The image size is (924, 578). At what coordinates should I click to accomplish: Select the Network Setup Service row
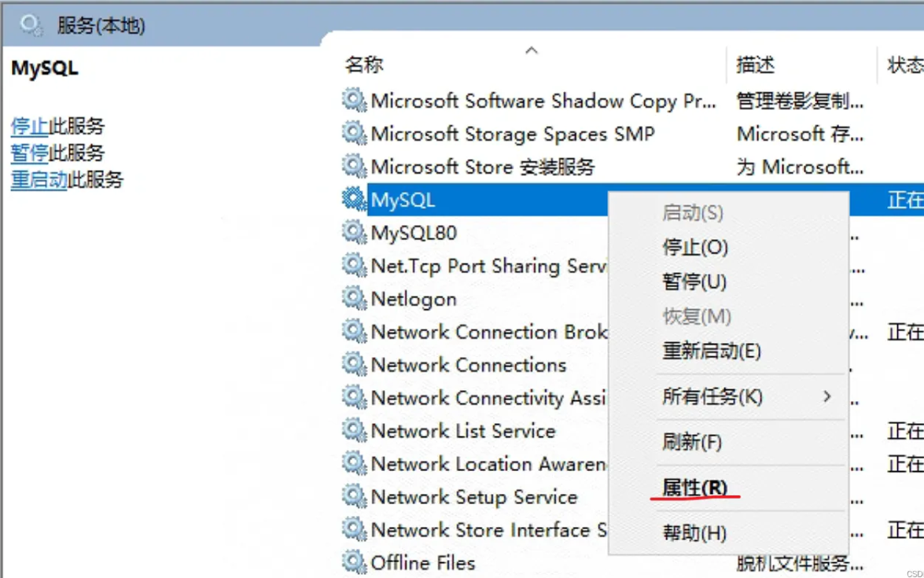(x=473, y=497)
